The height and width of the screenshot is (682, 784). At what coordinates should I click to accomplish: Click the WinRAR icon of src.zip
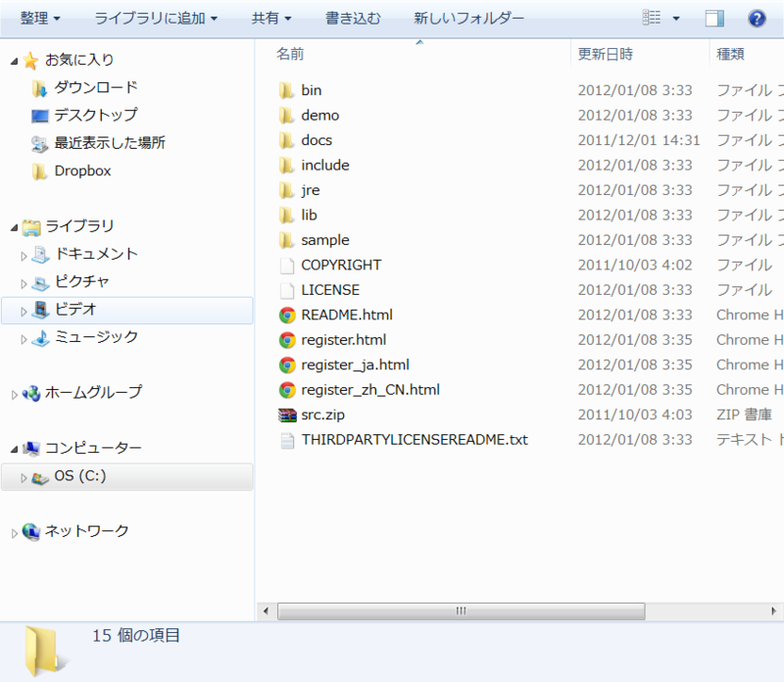287,415
